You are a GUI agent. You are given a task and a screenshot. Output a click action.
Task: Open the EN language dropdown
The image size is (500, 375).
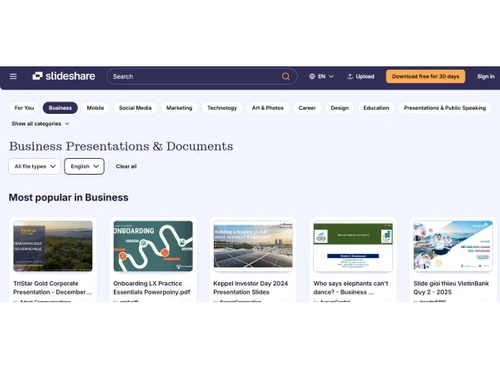[321, 76]
